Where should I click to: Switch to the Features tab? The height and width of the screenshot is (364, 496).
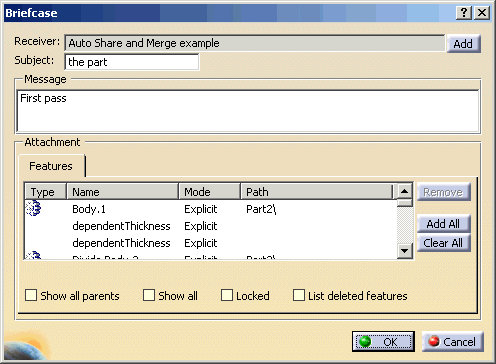pos(51,166)
